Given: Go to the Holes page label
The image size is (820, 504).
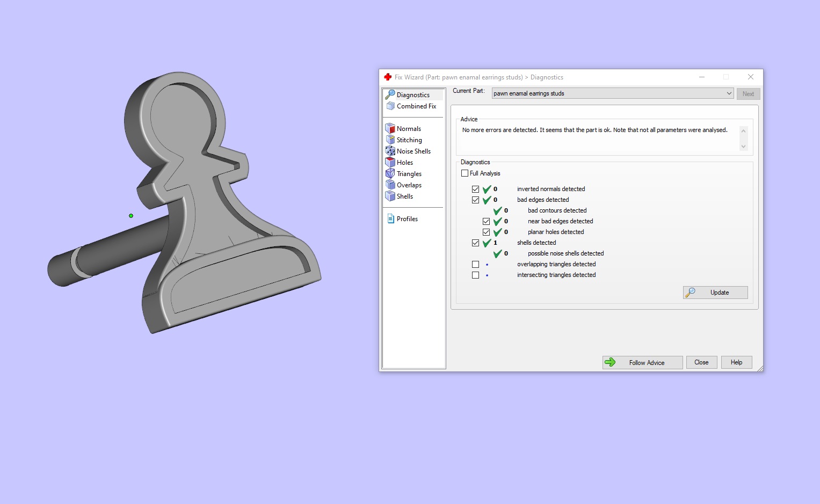Looking at the screenshot, I should pyautogui.click(x=405, y=163).
